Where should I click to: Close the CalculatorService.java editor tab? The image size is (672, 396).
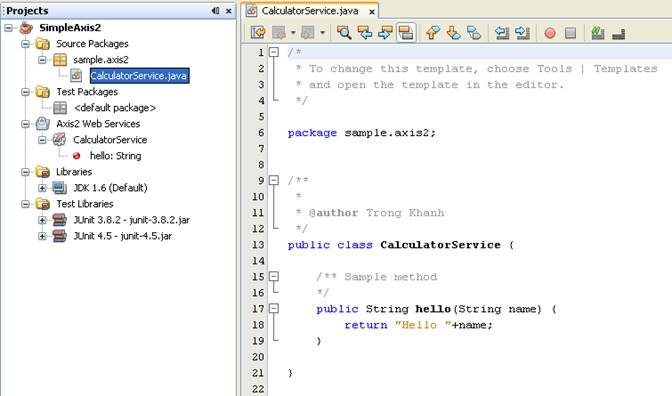[x=372, y=12]
